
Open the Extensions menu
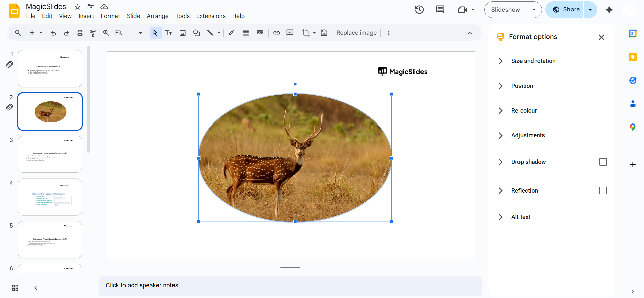click(211, 16)
